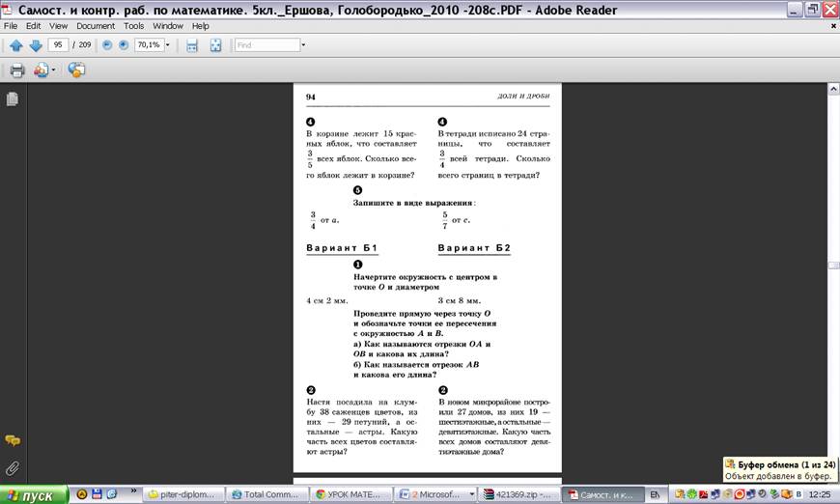Click the 'Запишите в виде выражения' text
Image resolution: width=840 pixels, height=504 pixels.
pyautogui.click(x=412, y=203)
